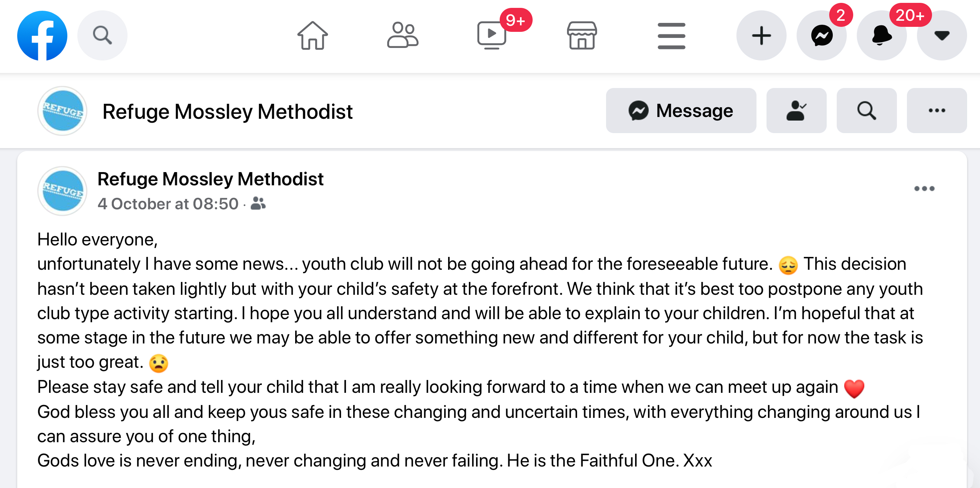
Task: Go to the Home feed tab
Action: pyautogui.click(x=312, y=36)
